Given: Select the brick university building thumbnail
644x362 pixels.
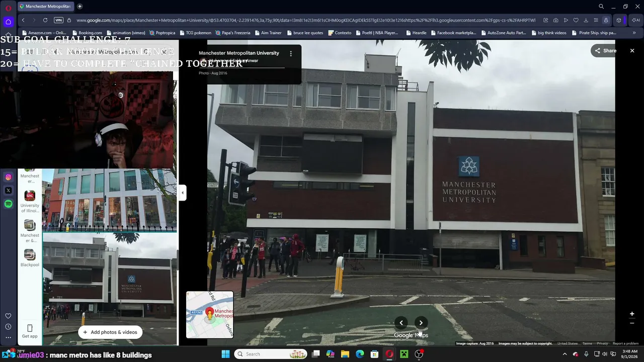Looking at the screenshot, I should [x=109, y=289].
